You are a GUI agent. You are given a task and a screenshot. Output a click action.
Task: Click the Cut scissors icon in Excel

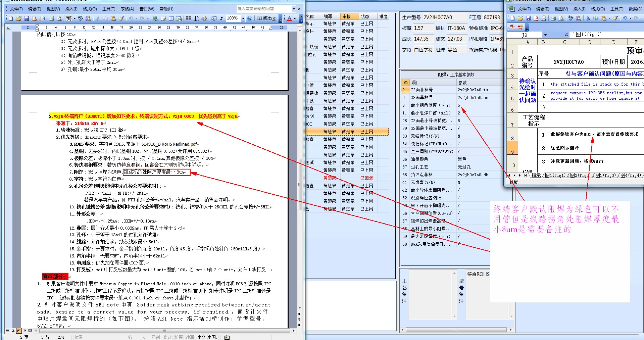click(x=588, y=18)
